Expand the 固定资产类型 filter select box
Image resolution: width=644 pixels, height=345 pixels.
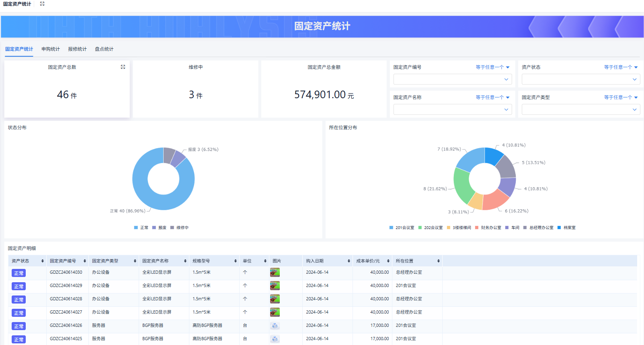click(580, 109)
